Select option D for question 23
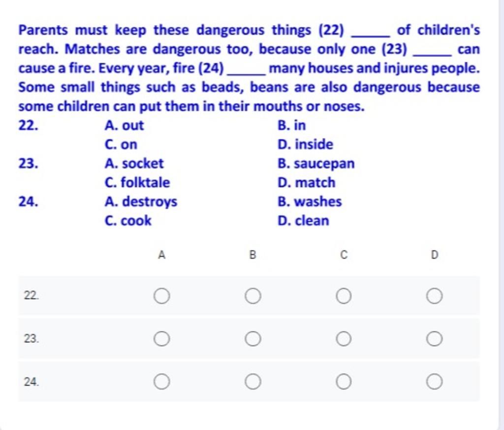504x430 pixels. [435, 339]
